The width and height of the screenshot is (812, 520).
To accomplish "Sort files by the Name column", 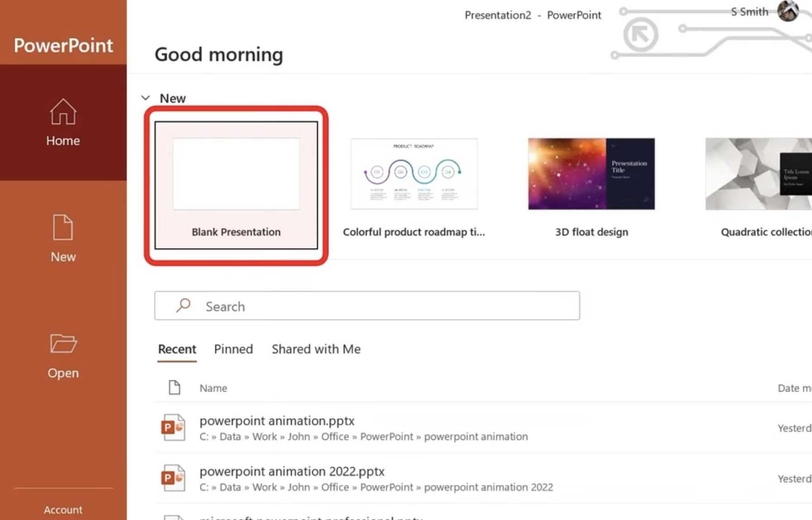I will tap(213, 388).
